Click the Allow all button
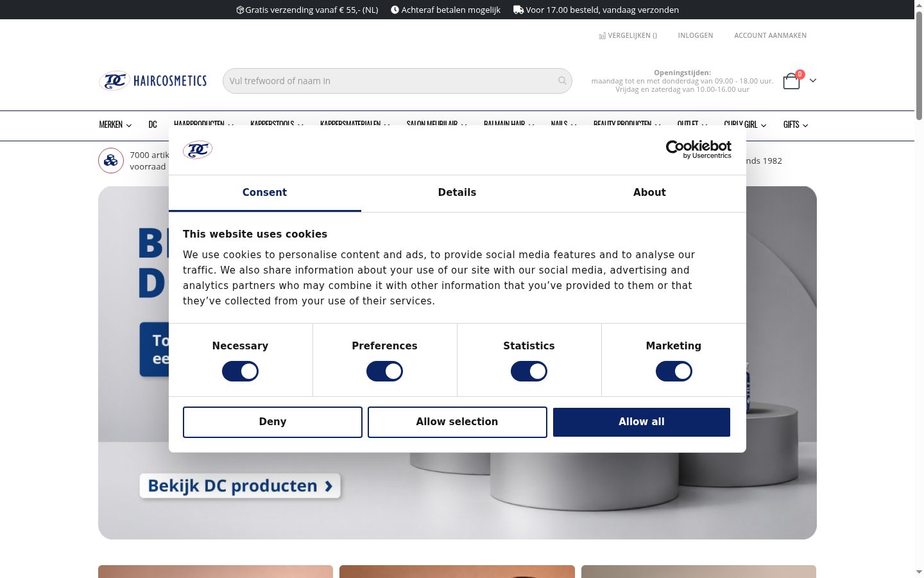Screen dimensions: 924x578 (x=642, y=422)
